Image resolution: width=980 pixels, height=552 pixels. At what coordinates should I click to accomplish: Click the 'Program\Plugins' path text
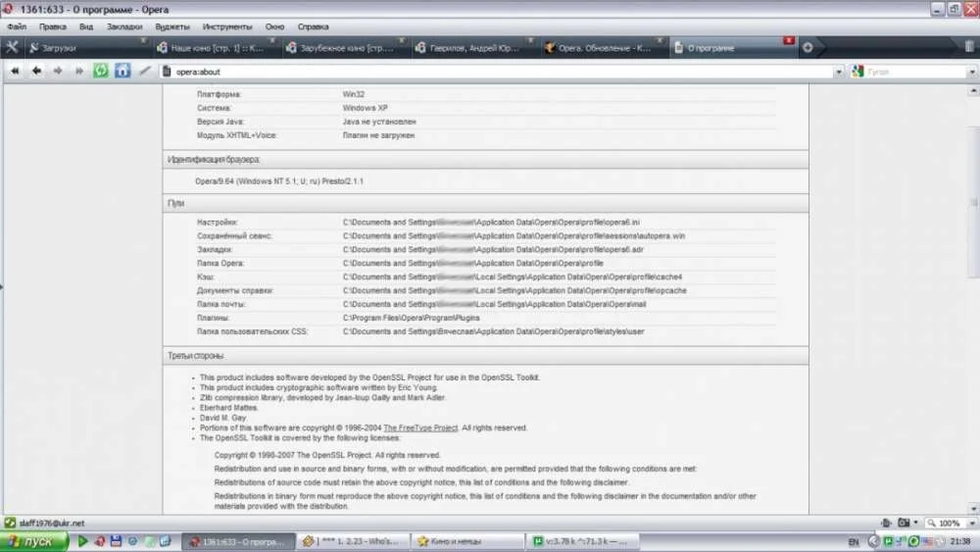pyautogui.click(x=412, y=319)
